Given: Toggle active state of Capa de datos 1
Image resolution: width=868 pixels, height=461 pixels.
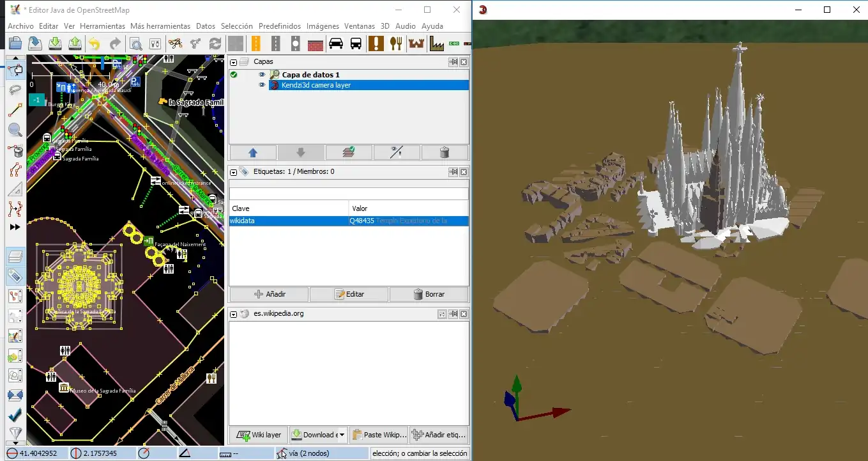Looking at the screenshot, I should [x=234, y=75].
